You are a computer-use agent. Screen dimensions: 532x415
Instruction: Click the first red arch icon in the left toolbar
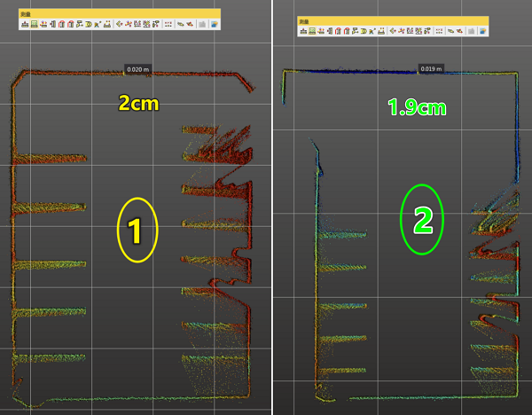pos(61,25)
